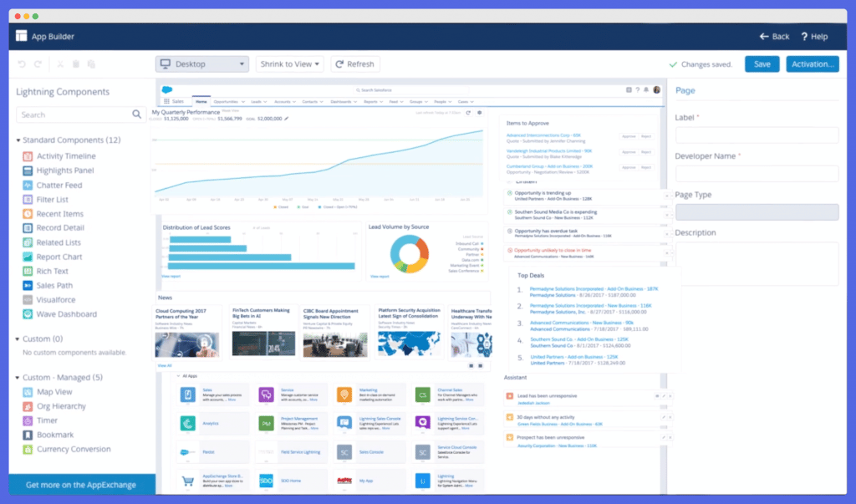856x504 pixels.
Task: Click the user avatar in preview header
Action: point(657,90)
